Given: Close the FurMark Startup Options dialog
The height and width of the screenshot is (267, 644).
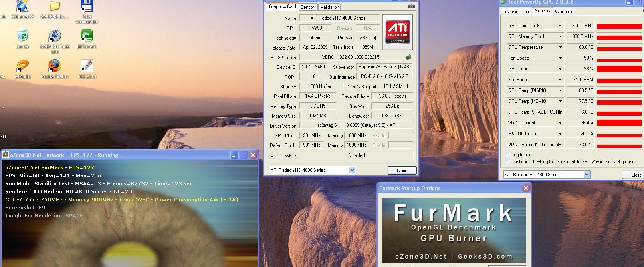Looking at the screenshot, I should click(x=526, y=188).
